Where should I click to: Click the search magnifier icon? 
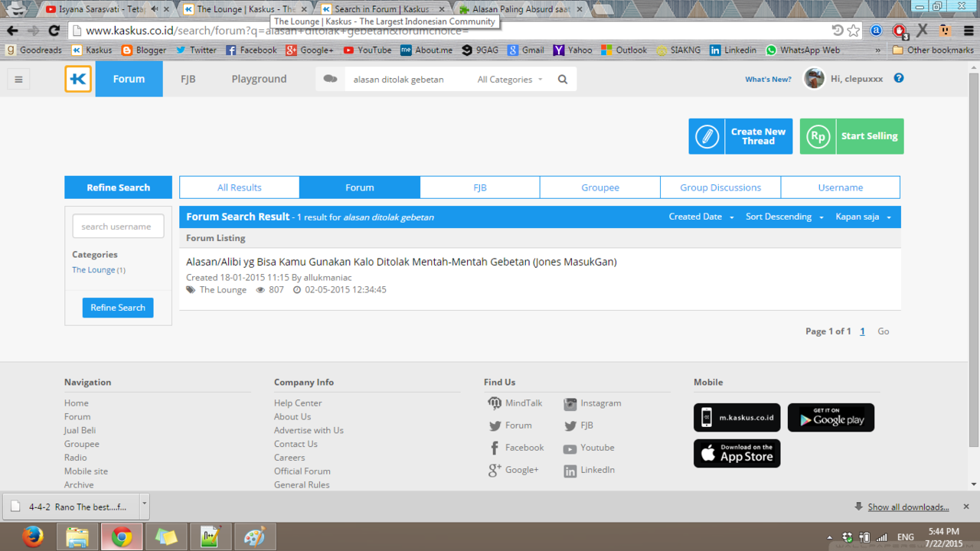(x=563, y=80)
